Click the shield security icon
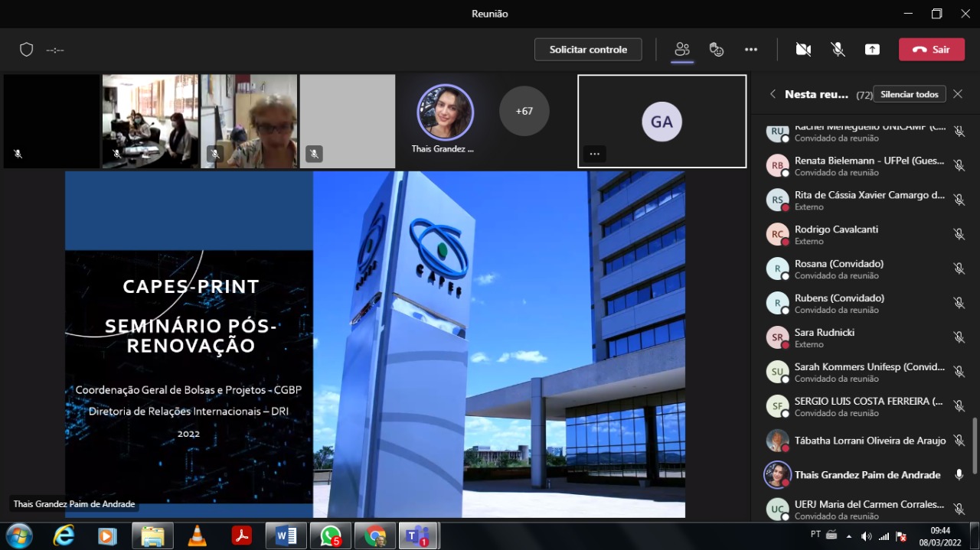The width and height of the screenshot is (980, 550). 27,50
